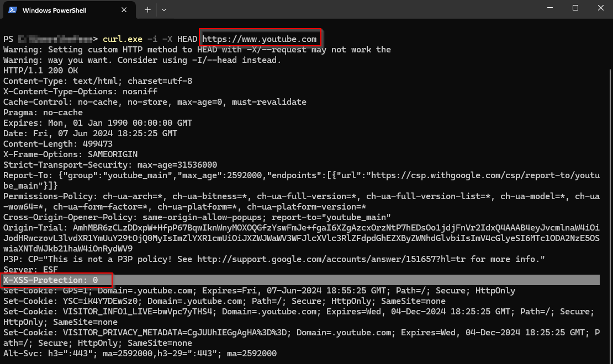Click the highlighted X-XSS-Protection header line
The width and height of the screenshot is (613, 364).
tap(51, 280)
